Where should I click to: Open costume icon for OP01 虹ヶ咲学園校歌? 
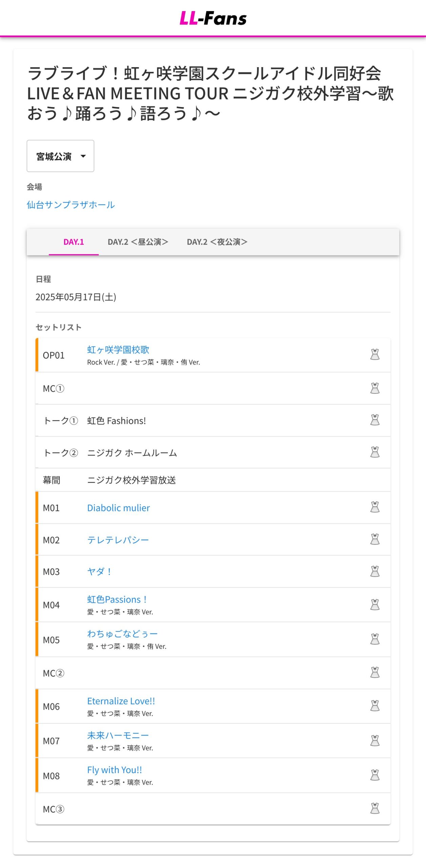(374, 355)
